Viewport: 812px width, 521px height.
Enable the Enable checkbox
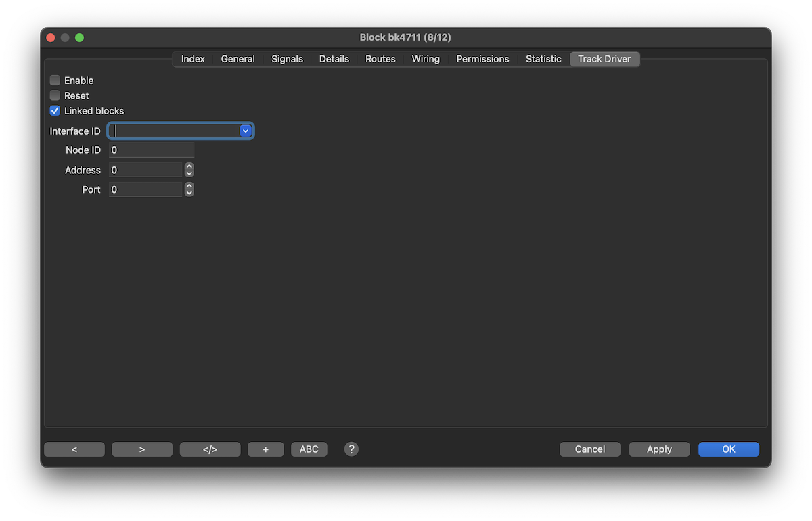55,81
